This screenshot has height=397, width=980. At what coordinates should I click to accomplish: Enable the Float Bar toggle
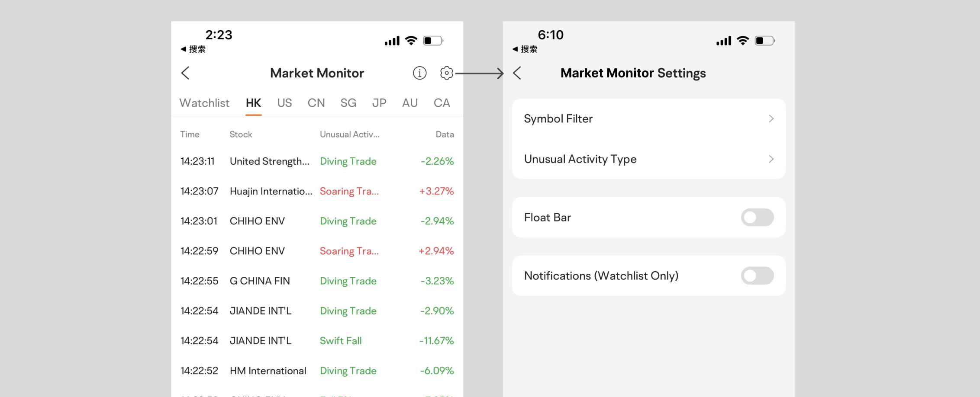tap(757, 218)
